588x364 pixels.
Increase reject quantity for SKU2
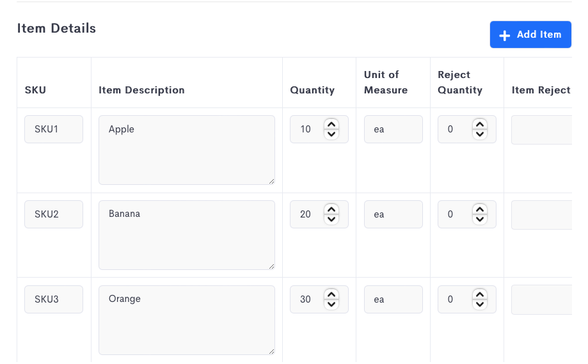point(480,210)
